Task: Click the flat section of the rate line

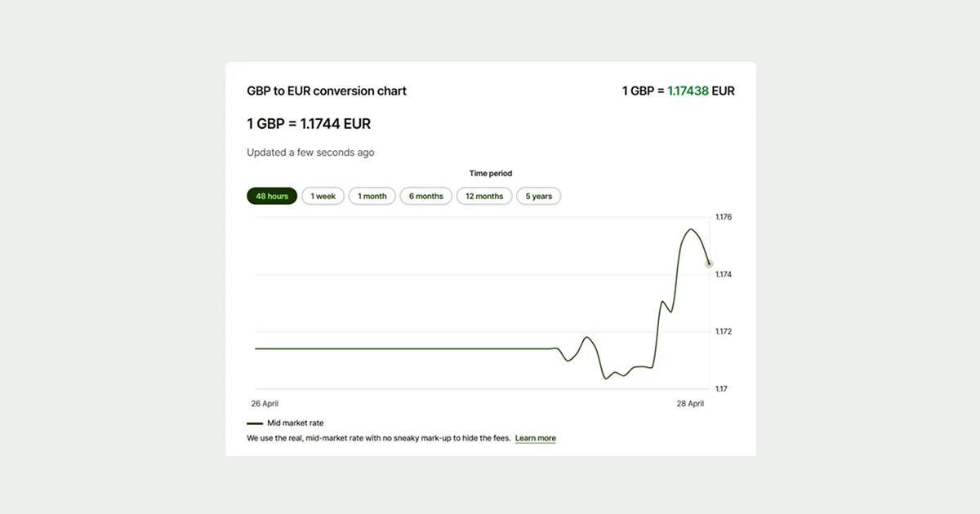Action: (x=404, y=348)
